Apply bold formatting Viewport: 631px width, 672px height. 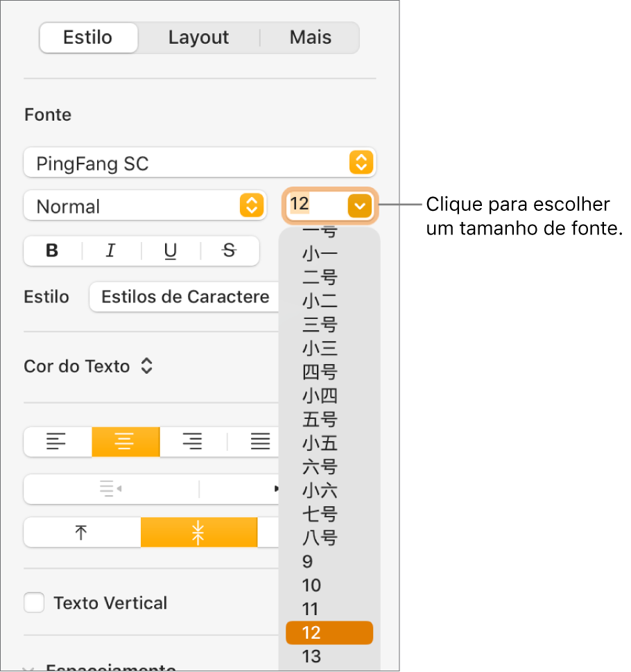[x=52, y=251]
